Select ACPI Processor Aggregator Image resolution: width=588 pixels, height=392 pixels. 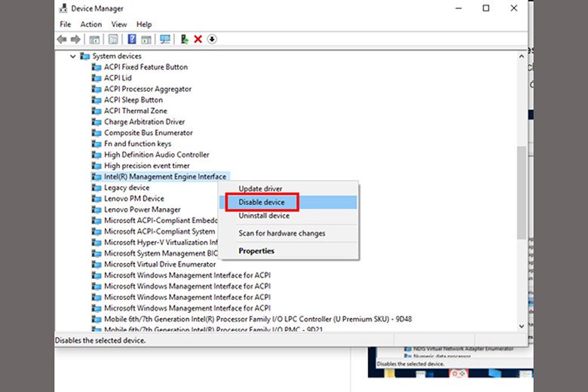pyautogui.click(x=148, y=89)
